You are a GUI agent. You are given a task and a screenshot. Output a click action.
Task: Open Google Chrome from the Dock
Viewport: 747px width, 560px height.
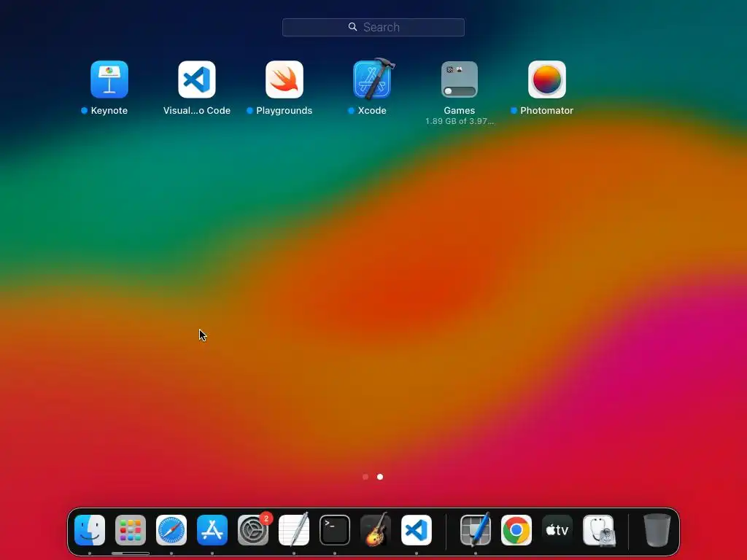pos(516,530)
